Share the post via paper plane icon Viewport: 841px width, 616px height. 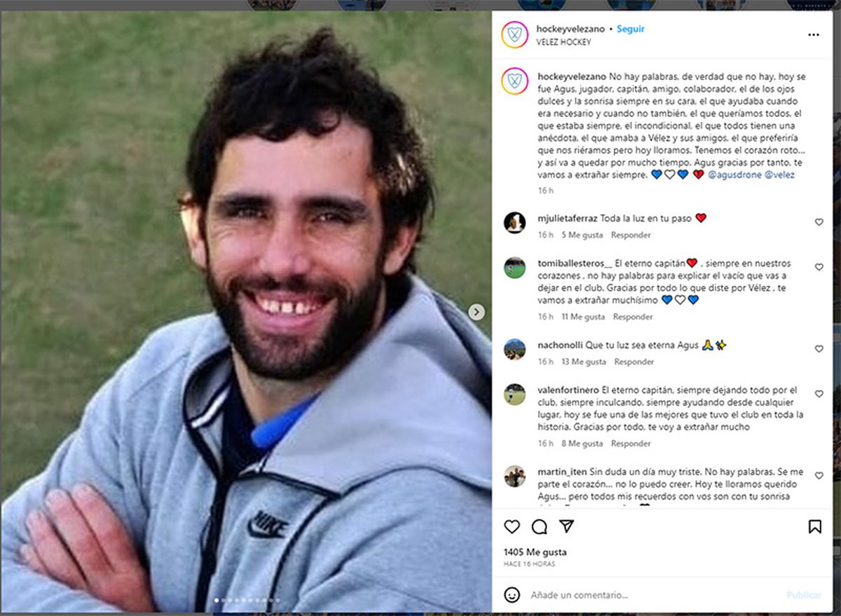click(x=567, y=526)
